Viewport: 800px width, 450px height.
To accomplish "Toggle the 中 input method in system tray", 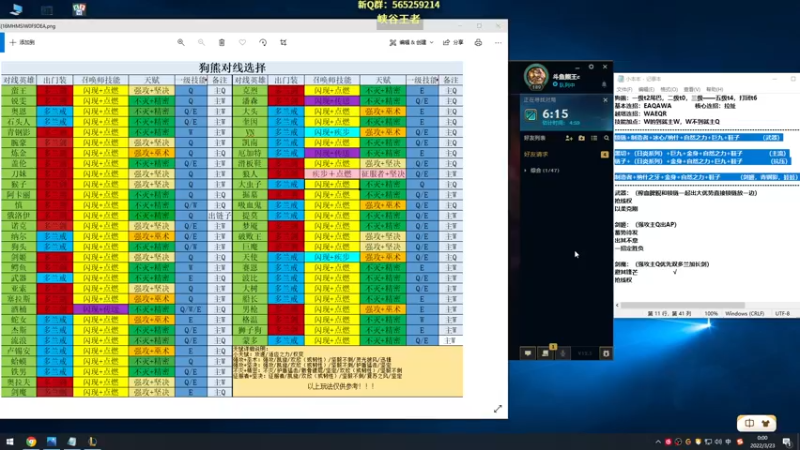I will tap(728, 442).
